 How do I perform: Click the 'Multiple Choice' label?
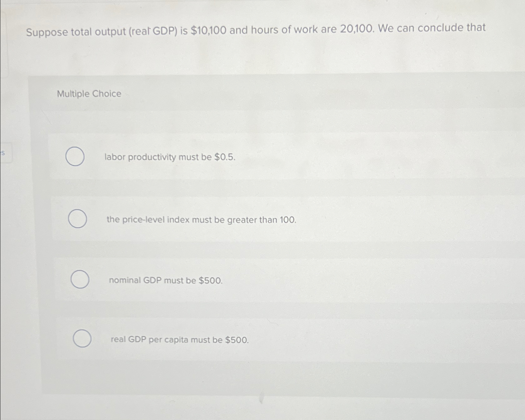pos(89,94)
